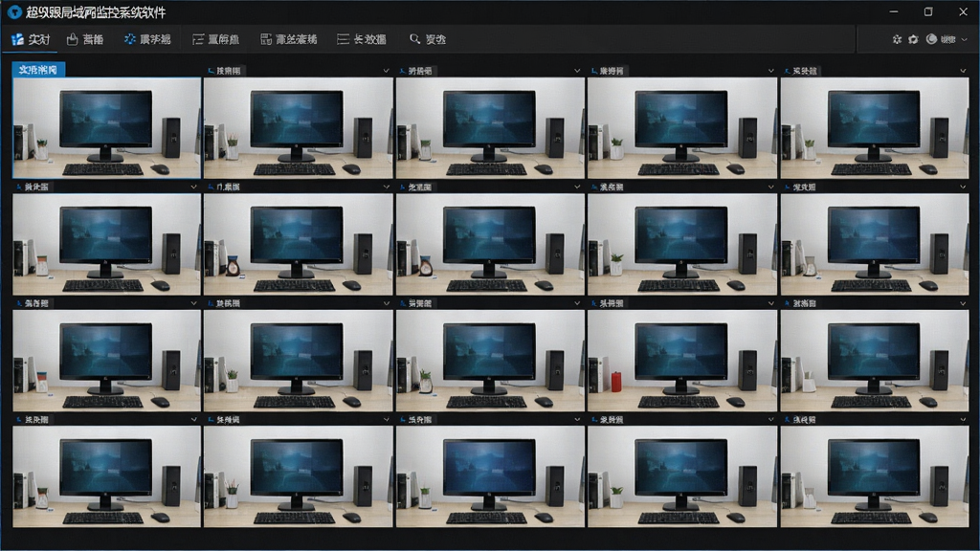Click the snowflake-like settings icon at top right
The width and height of the screenshot is (980, 551).
(897, 39)
